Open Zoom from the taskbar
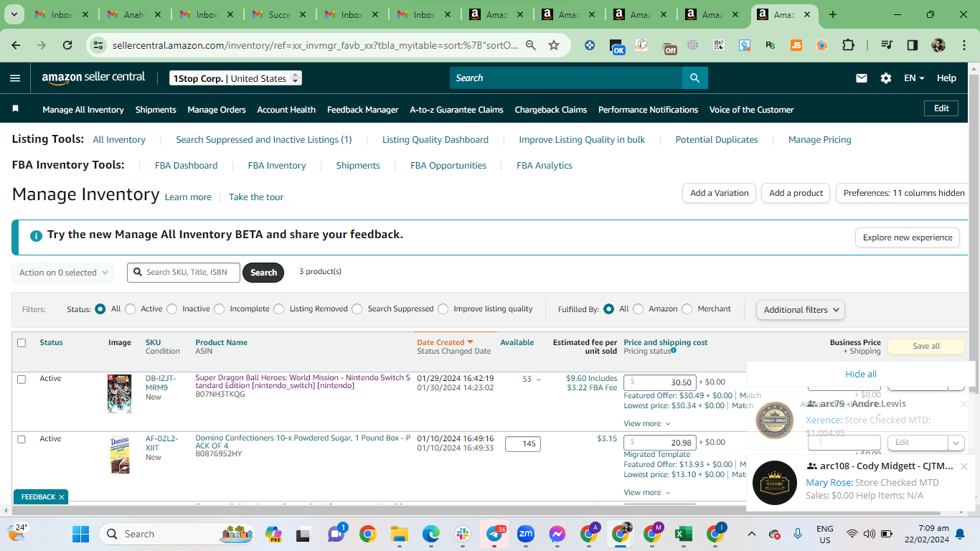 tap(526, 534)
